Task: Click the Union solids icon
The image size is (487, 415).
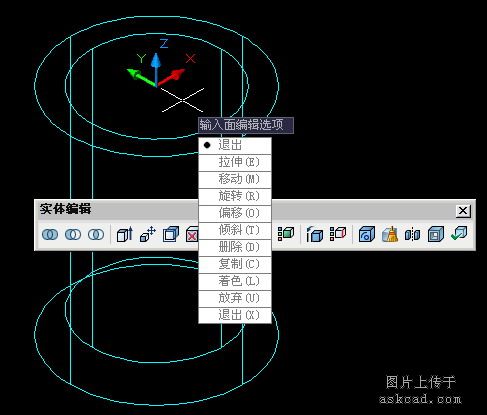Action: point(50,234)
